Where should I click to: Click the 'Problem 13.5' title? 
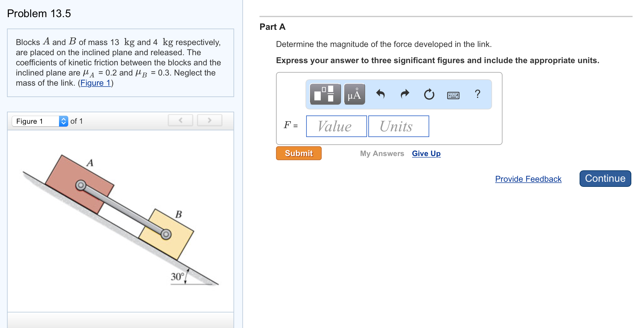(39, 14)
